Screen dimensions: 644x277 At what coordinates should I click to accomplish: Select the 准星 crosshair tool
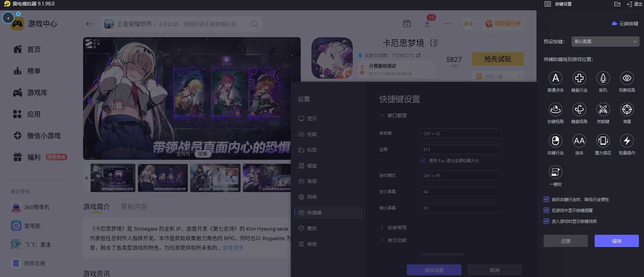[x=627, y=110]
